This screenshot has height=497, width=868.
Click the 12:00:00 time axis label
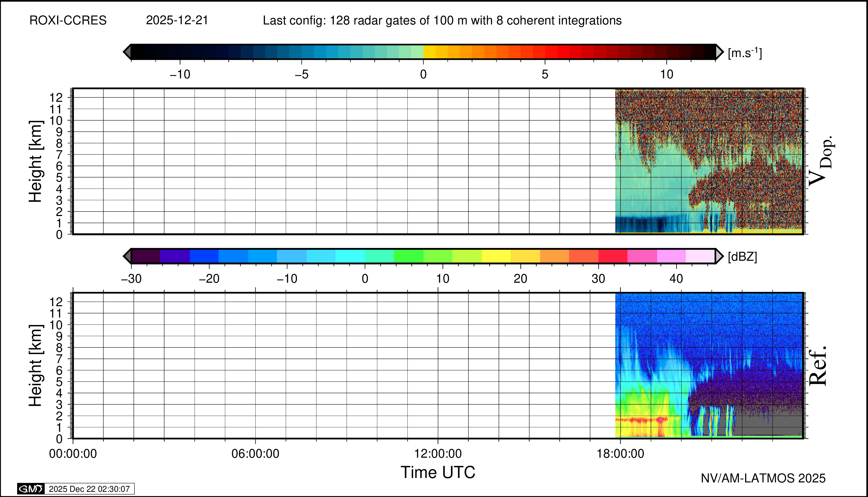[438, 454]
